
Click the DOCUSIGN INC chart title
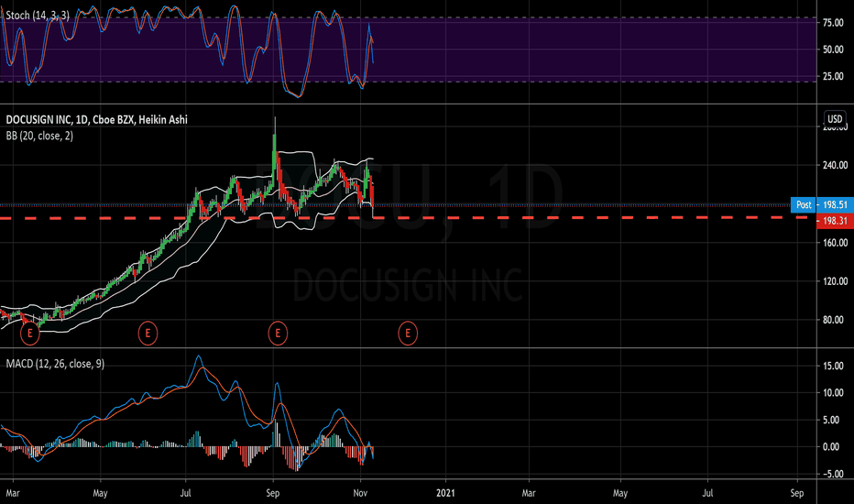click(x=96, y=119)
